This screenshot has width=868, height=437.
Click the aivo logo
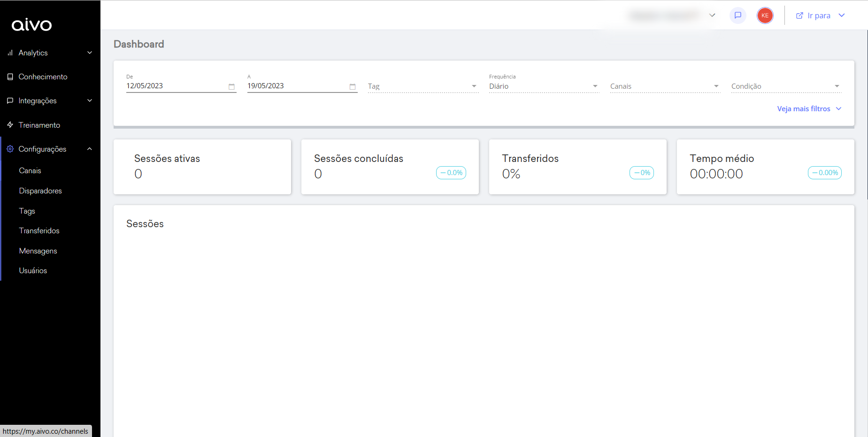31,25
